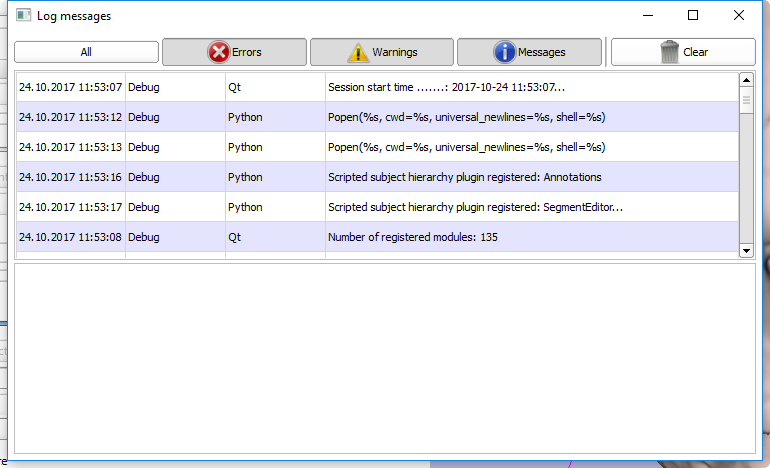Viewport: 770px width, 468px height.
Task: Click the red X Errors icon
Action: [219, 52]
